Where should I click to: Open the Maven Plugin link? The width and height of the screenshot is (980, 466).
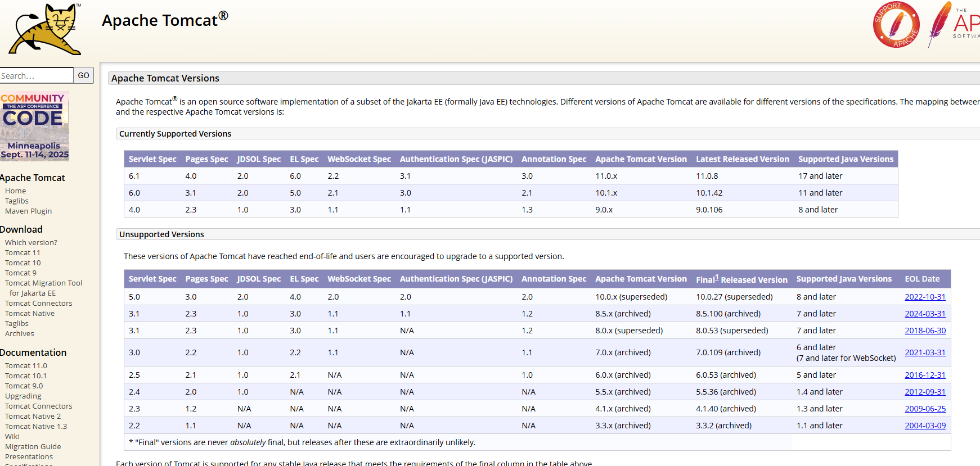[28, 211]
